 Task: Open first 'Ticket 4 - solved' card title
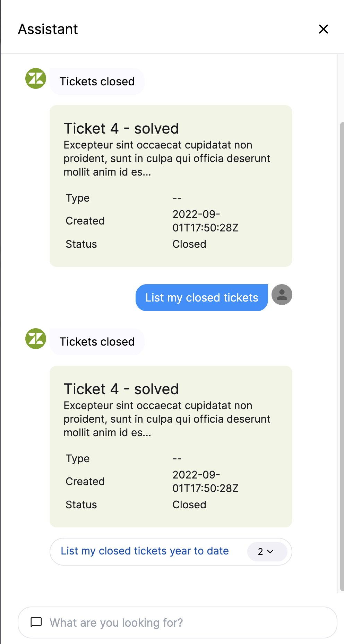pyautogui.click(x=121, y=128)
